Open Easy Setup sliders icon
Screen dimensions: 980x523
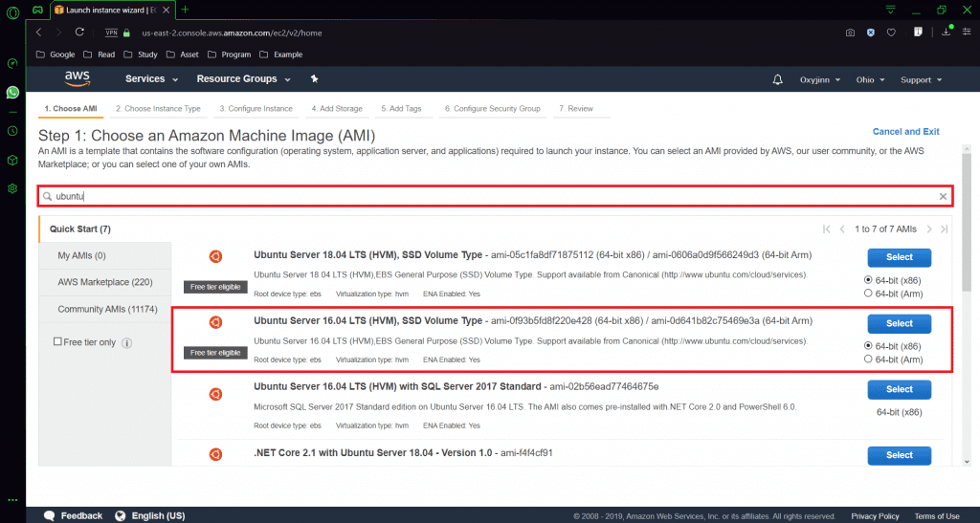(x=967, y=32)
